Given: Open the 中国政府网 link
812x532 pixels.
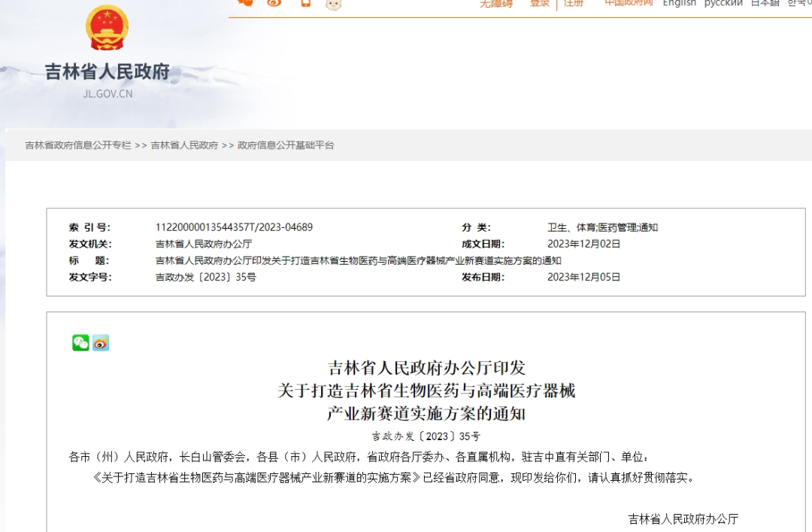Looking at the screenshot, I should (x=628, y=4).
